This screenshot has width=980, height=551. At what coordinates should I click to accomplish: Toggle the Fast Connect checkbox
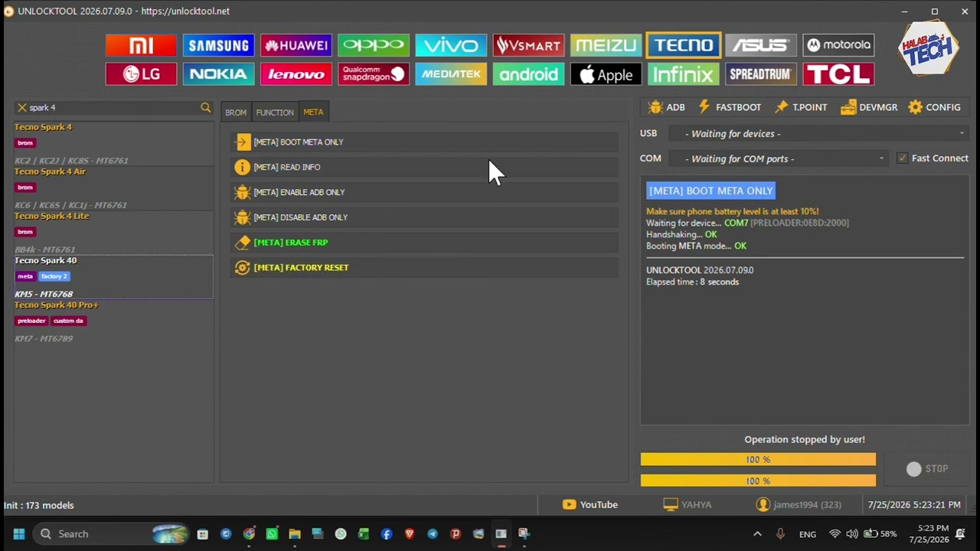[x=902, y=158]
